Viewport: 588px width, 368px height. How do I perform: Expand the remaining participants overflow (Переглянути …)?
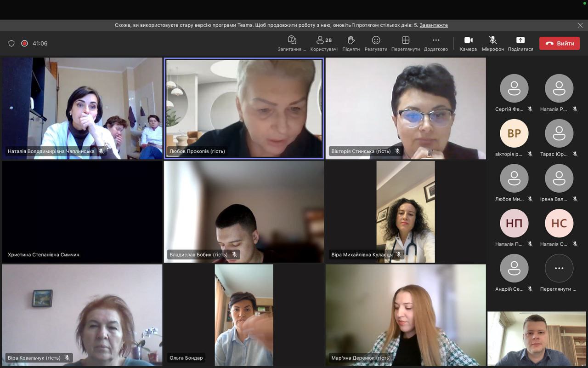point(559,268)
